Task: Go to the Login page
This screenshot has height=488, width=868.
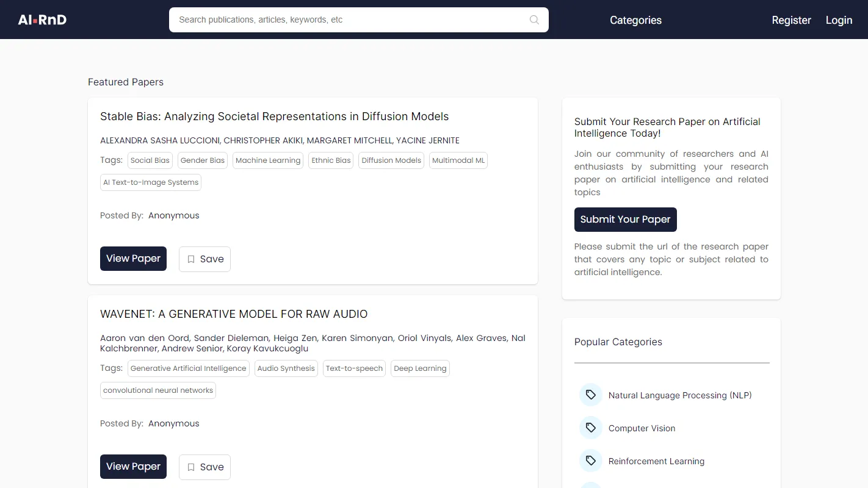Action: (x=839, y=20)
